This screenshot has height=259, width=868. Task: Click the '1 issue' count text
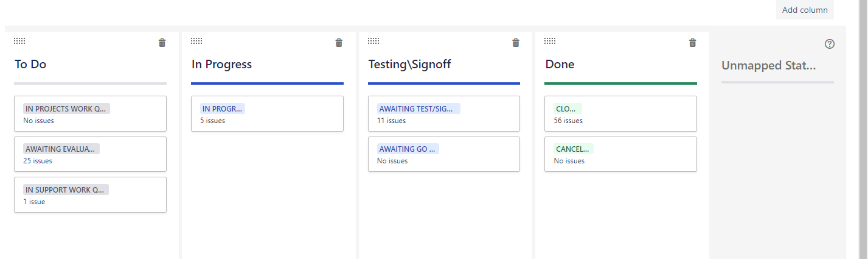point(34,202)
